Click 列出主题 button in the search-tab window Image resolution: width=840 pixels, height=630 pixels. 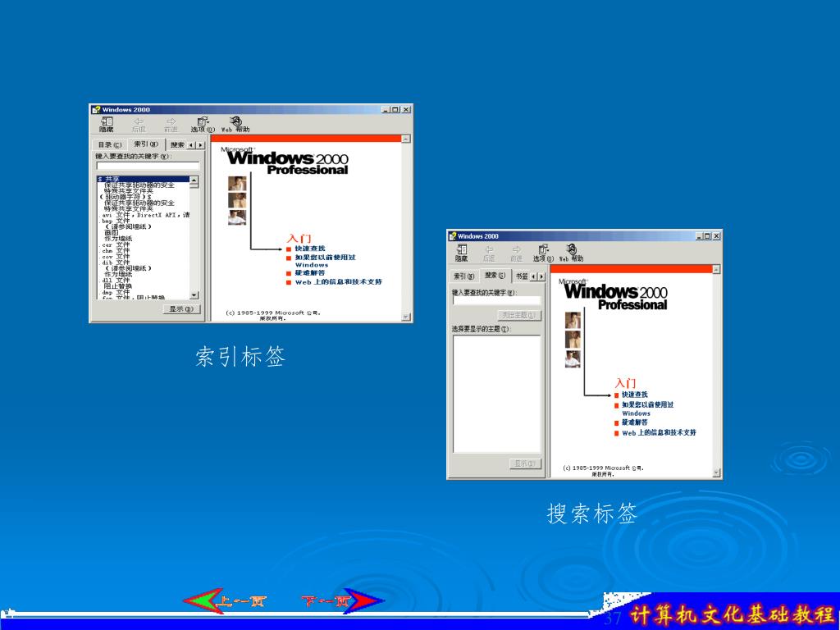519,315
